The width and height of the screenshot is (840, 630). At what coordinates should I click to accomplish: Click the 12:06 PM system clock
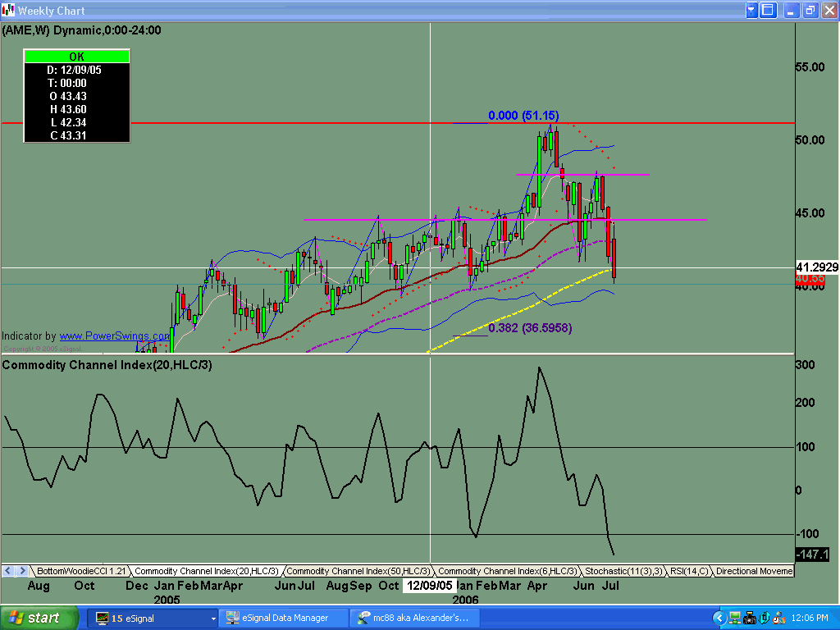pos(810,619)
